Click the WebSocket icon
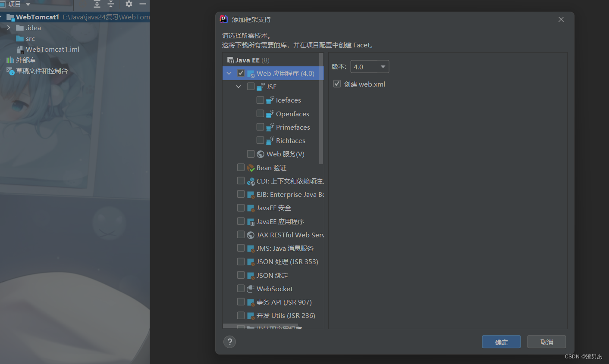This screenshot has height=364, width=609. pos(251,289)
